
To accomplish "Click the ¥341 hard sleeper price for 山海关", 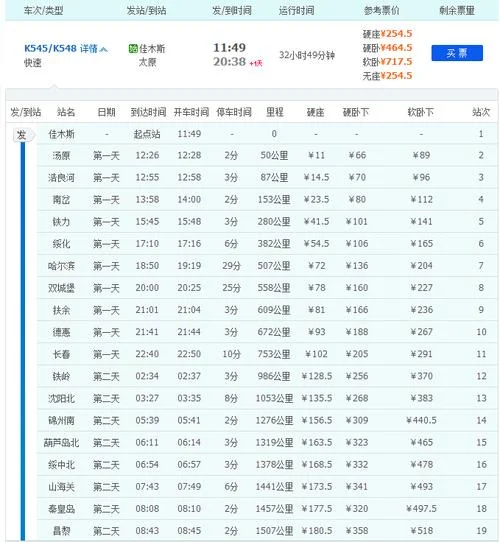I will coord(357,487).
